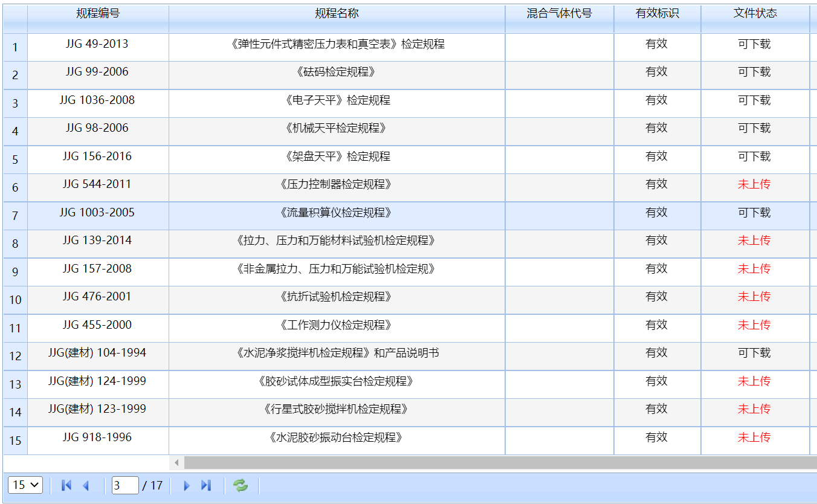
Task: Click the 有效标识 column header
Action: tap(657, 13)
